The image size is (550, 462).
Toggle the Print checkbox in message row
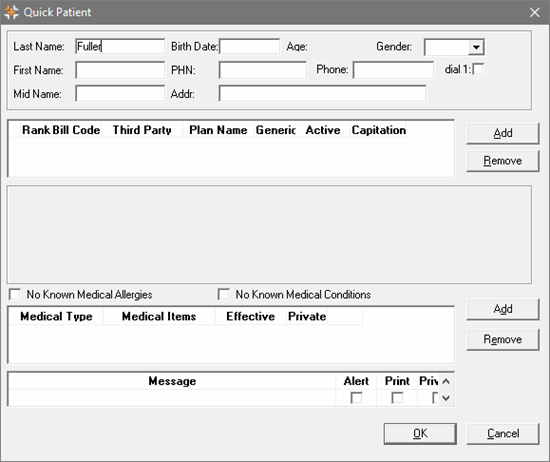pos(397,398)
